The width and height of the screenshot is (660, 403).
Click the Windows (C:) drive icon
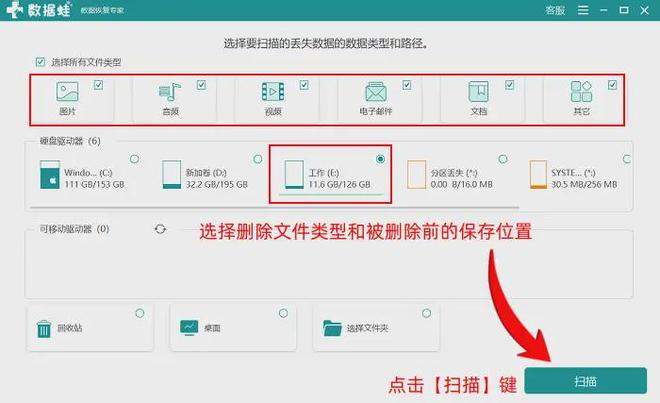pyautogui.click(x=50, y=174)
